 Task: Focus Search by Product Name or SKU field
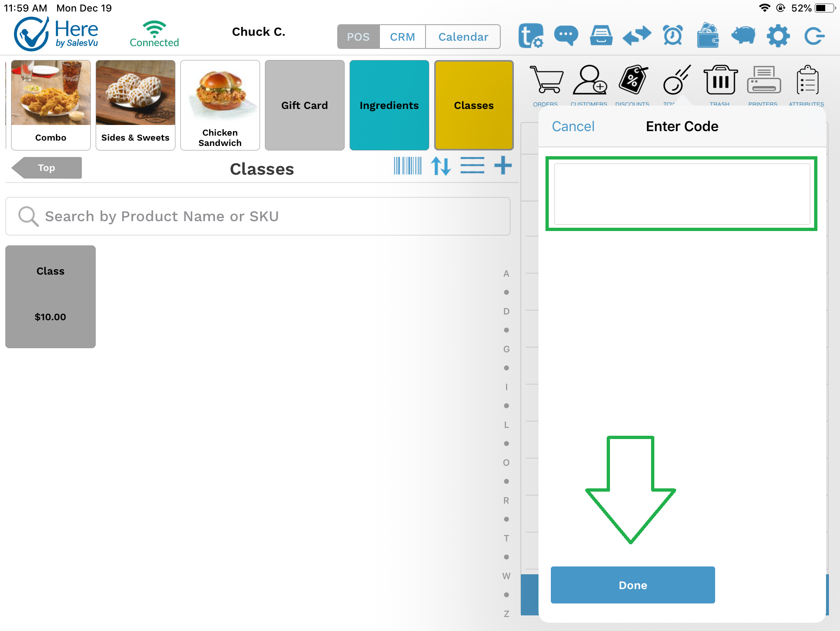(258, 216)
